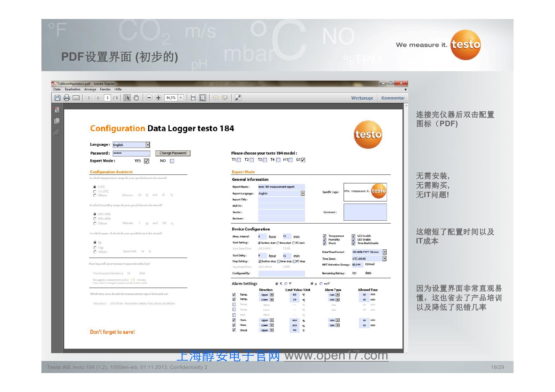Select the time start radio button
The image size is (555, 392).
point(278,243)
